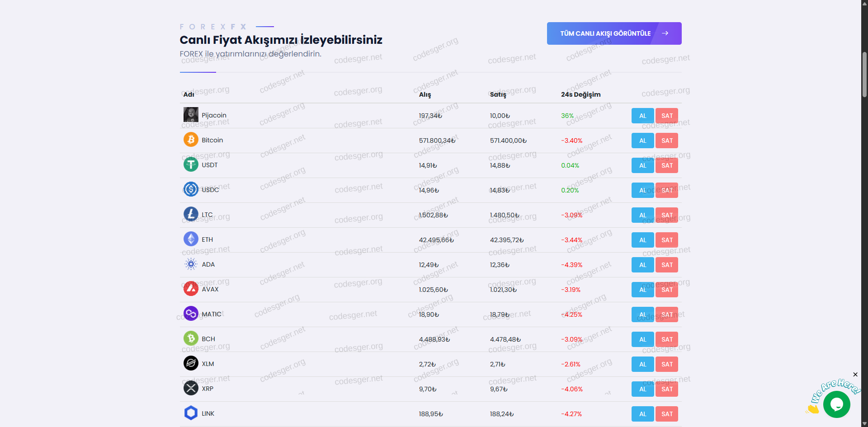Screen dimensions: 868x427
Task: Dismiss the We Are Here chat widget
Action: point(855,375)
